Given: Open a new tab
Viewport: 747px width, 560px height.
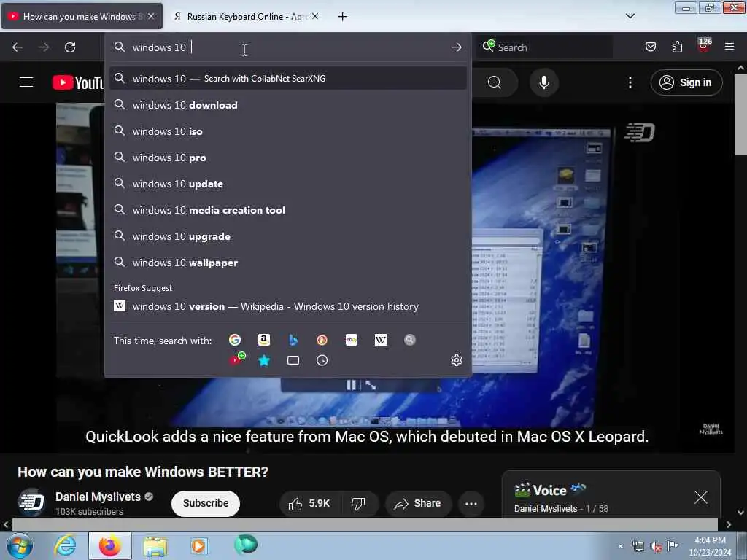Looking at the screenshot, I should coord(342,17).
